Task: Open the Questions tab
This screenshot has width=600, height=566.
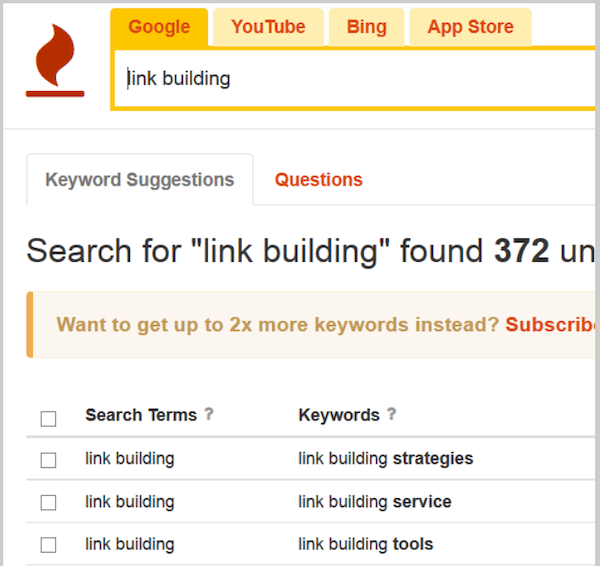Action: [318, 180]
